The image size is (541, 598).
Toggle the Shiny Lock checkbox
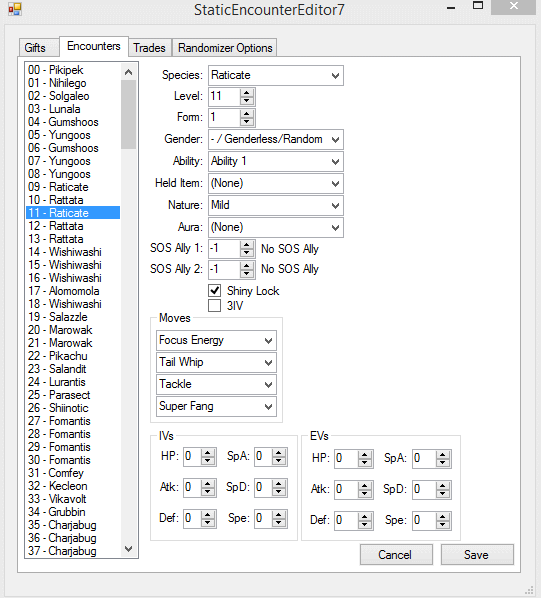click(215, 291)
